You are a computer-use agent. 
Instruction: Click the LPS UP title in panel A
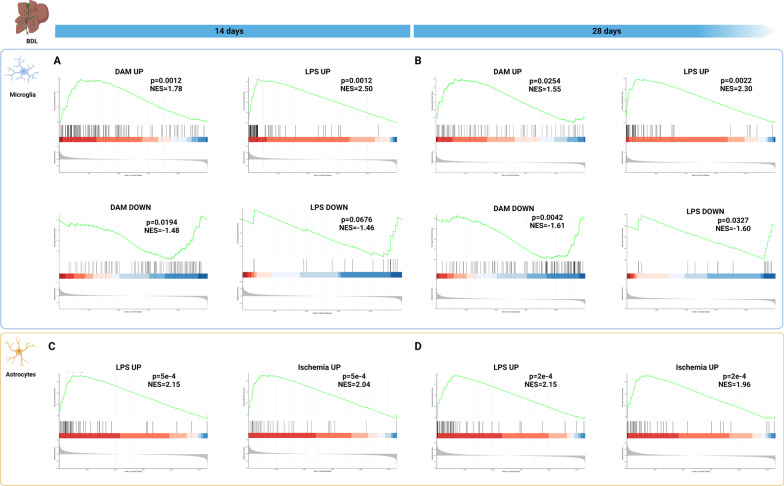(318, 72)
